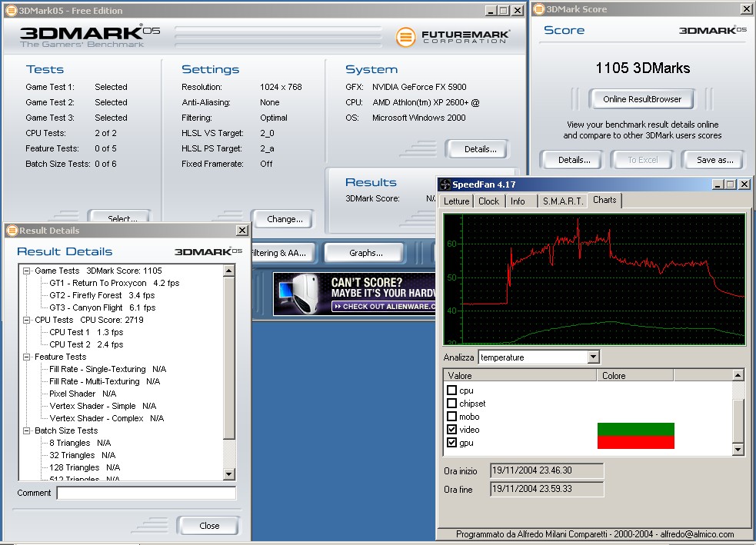Uncheck the gpu temperature checkbox
Screen dimensions: 756x545
point(451,442)
